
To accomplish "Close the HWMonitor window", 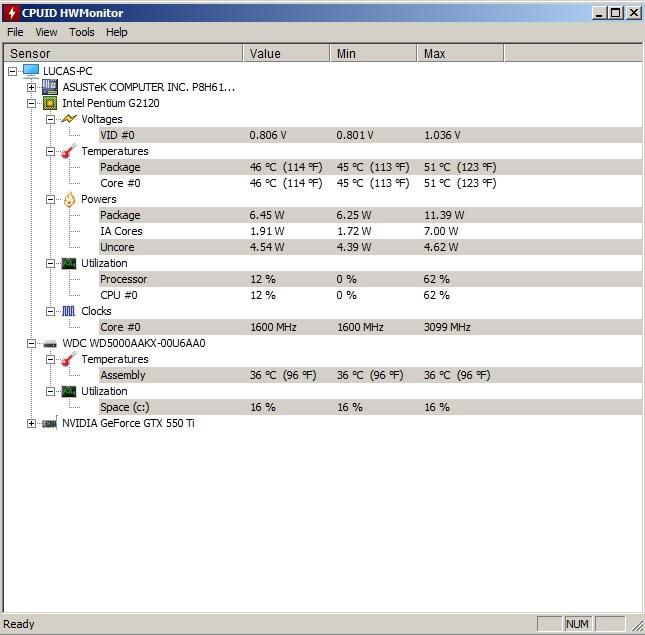I will 634,13.
